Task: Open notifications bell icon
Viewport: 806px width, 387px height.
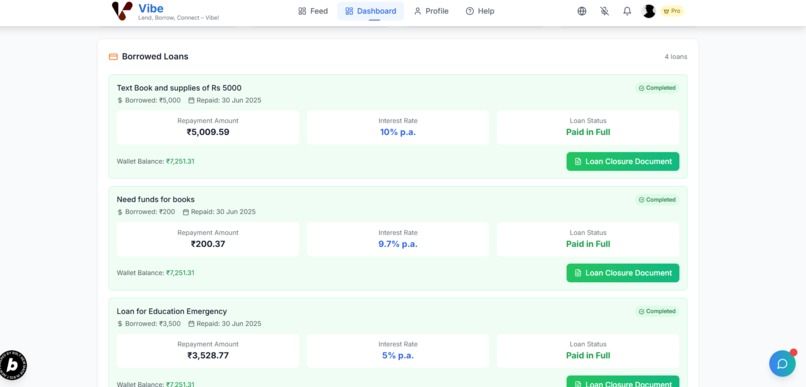Action: (x=627, y=11)
